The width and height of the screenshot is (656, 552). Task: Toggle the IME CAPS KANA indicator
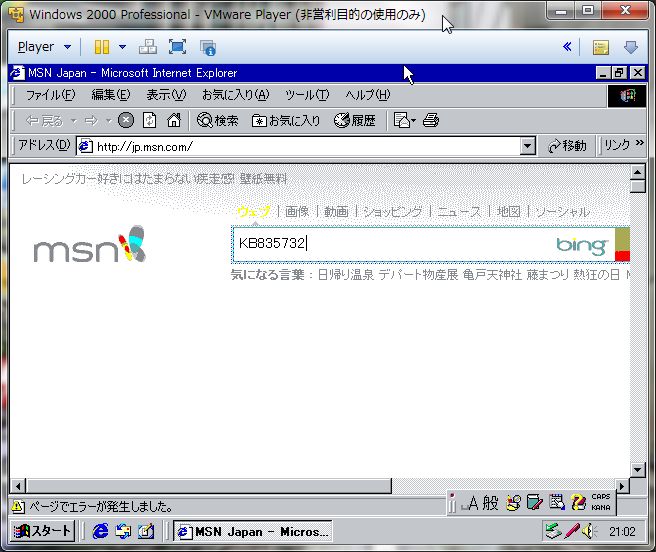pyautogui.click(x=601, y=502)
